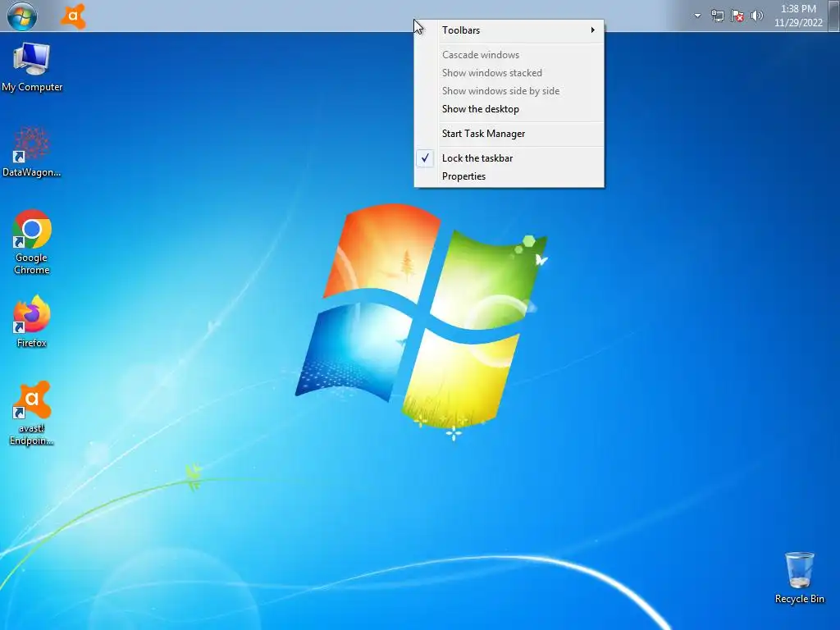Open the clock showing 1:38 PM
Viewport: 840px width, 630px height.
coord(798,16)
